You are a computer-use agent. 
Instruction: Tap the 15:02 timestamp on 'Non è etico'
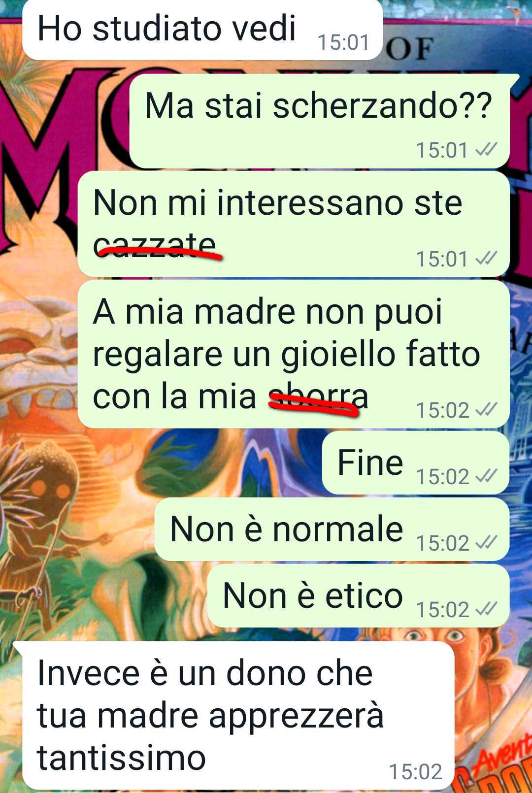point(442,609)
